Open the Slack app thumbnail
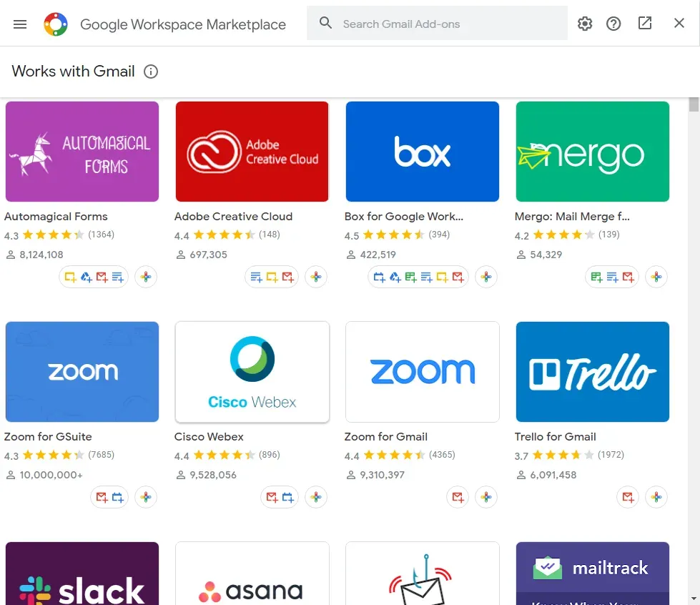This screenshot has width=700, height=605. (x=82, y=574)
